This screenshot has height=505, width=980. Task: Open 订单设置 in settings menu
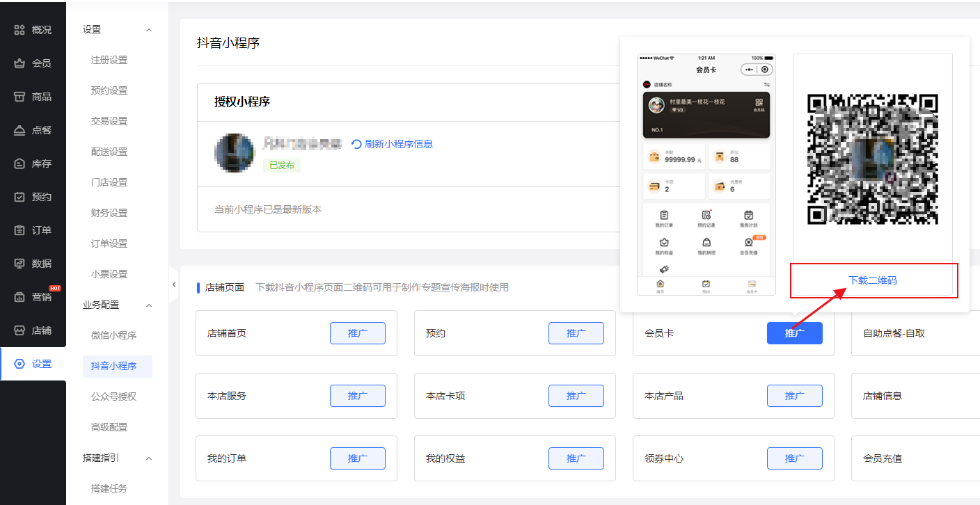[109, 243]
